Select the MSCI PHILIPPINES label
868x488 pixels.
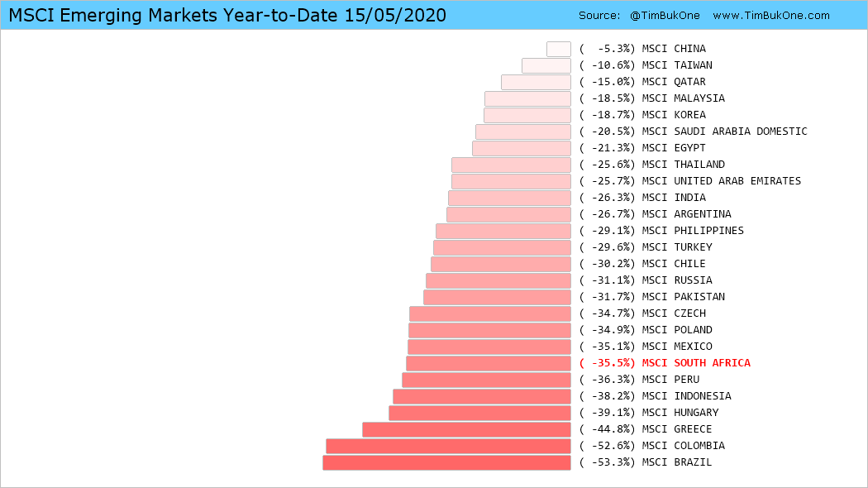point(693,231)
